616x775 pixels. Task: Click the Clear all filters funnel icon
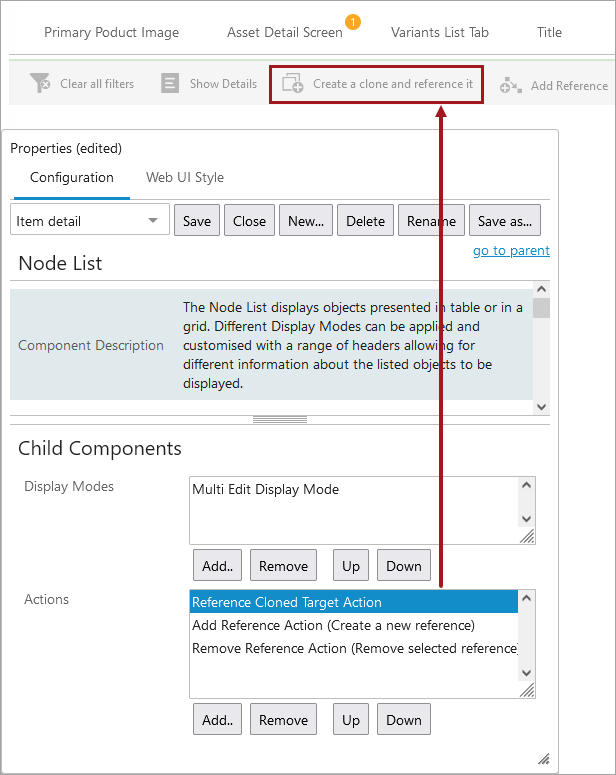pos(40,84)
